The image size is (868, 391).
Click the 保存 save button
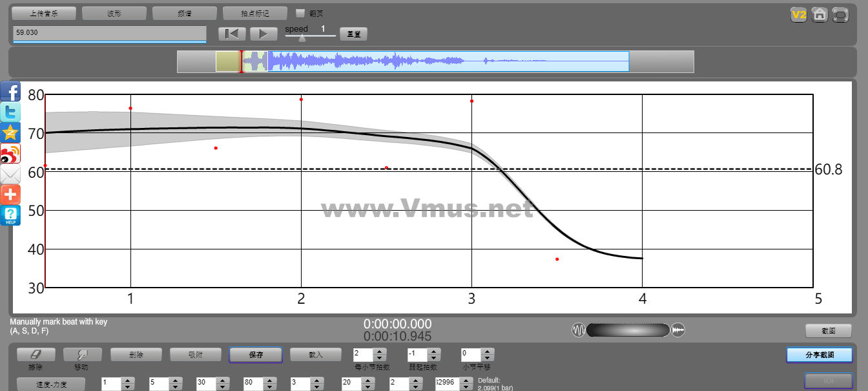(256, 355)
